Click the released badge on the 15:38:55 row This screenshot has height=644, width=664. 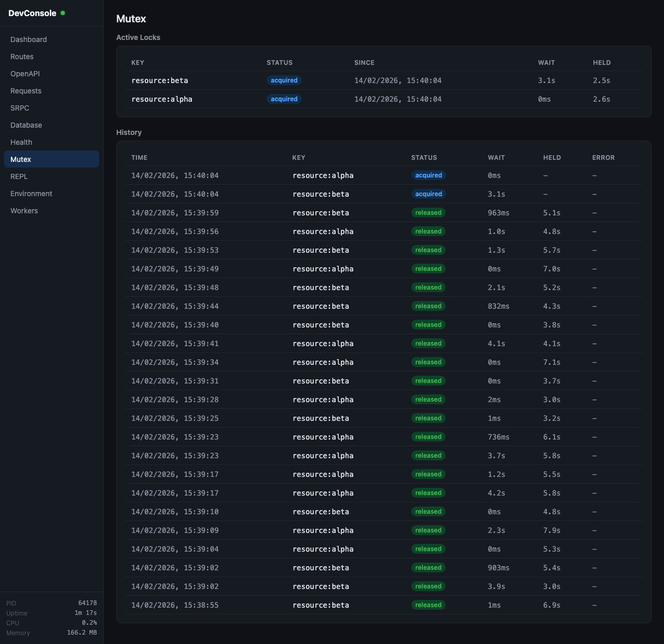tap(428, 605)
